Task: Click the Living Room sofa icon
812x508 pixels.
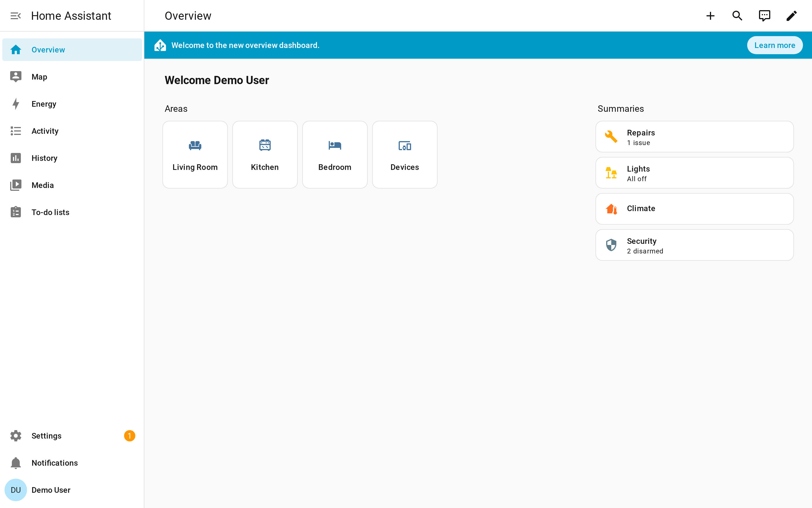Action: [x=195, y=145]
